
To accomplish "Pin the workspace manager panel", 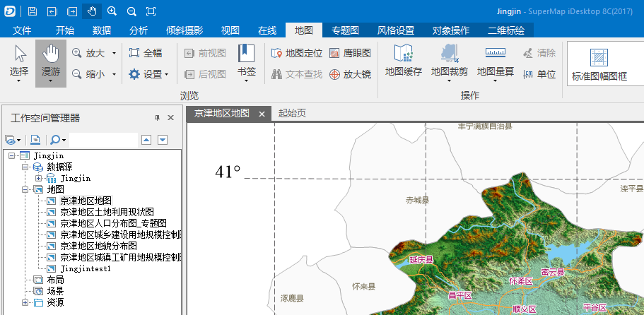I will [x=157, y=118].
